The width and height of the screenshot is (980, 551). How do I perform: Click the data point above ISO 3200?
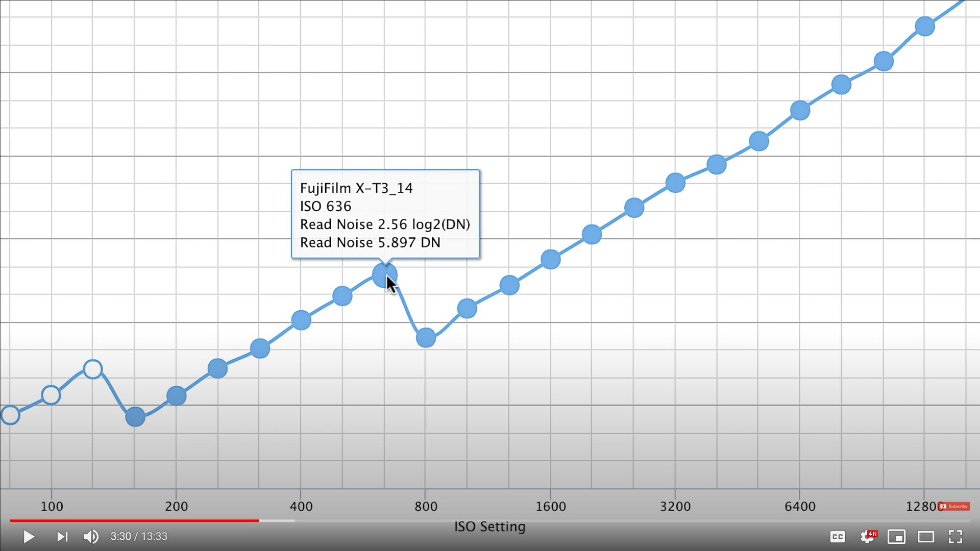click(675, 183)
